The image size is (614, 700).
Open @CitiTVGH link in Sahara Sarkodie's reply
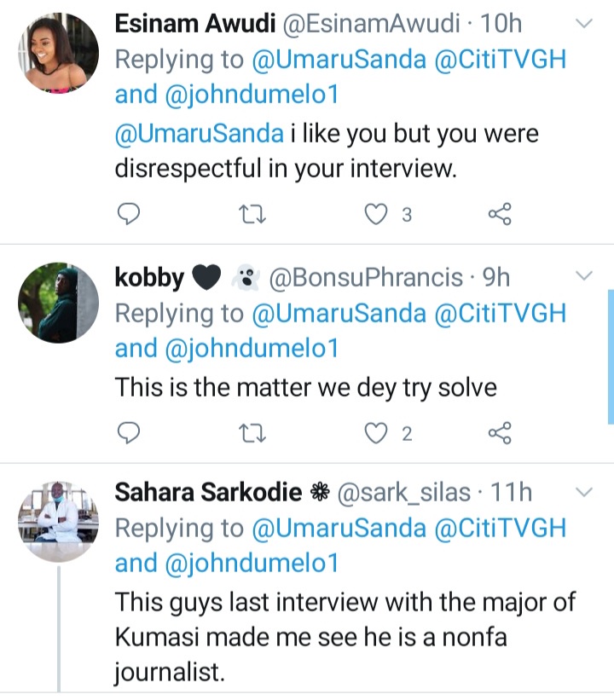tap(501, 528)
